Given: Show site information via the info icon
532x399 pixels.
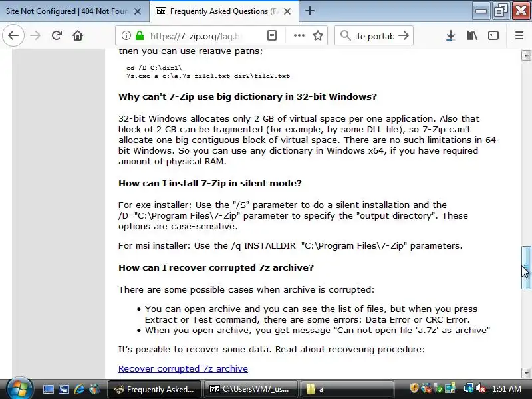Looking at the screenshot, I should pyautogui.click(x=126, y=35).
